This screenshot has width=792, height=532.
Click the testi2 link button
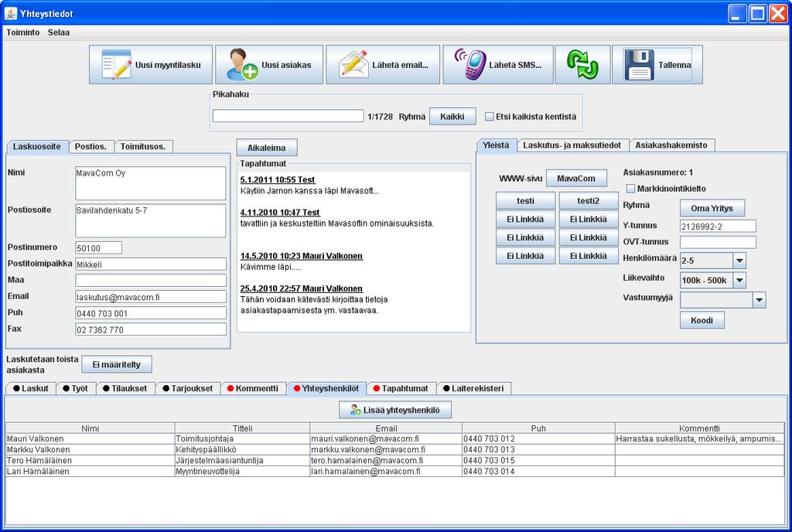click(589, 201)
